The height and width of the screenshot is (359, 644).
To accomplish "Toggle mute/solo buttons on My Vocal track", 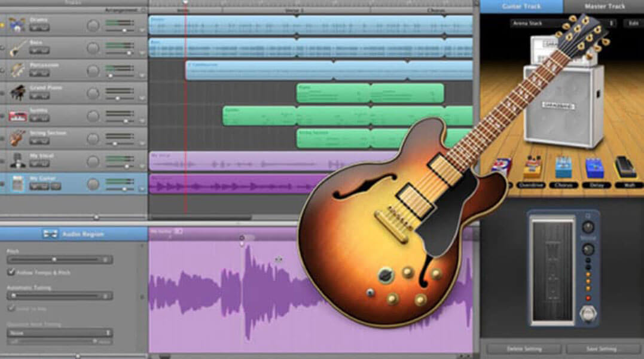I will [x=39, y=164].
